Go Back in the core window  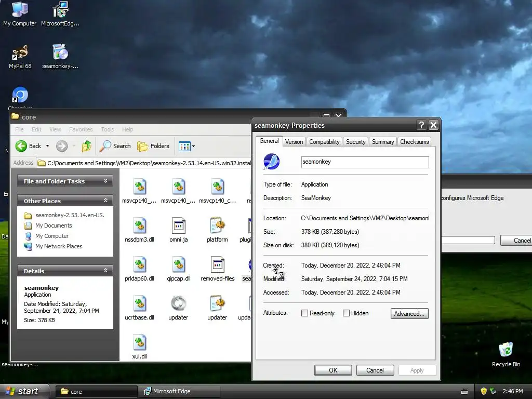coord(28,146)
